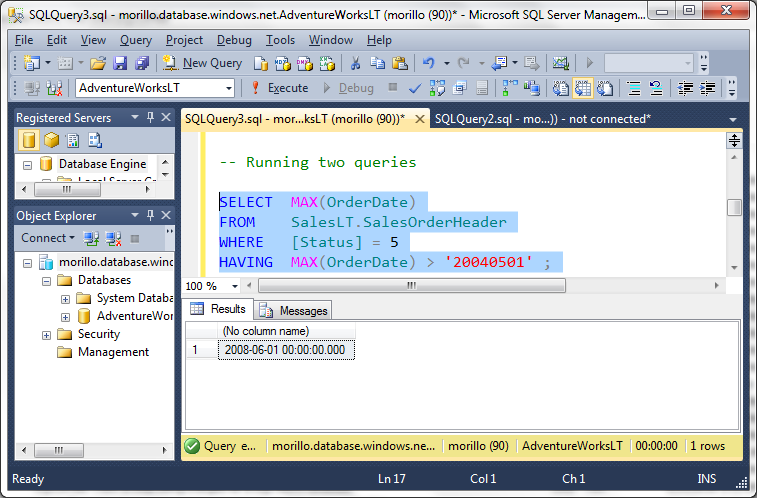
Task: Open Registered Servers window position dropdown
Action: click(135, 117)
